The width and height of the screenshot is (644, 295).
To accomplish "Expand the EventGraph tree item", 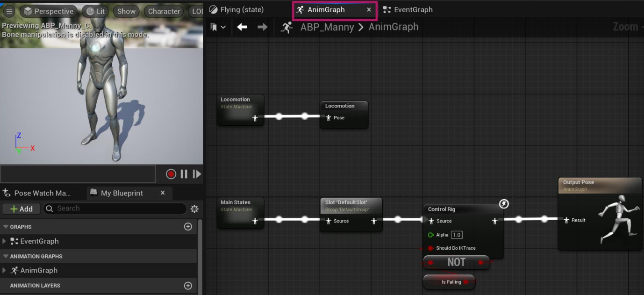I will tap(5, 241).
